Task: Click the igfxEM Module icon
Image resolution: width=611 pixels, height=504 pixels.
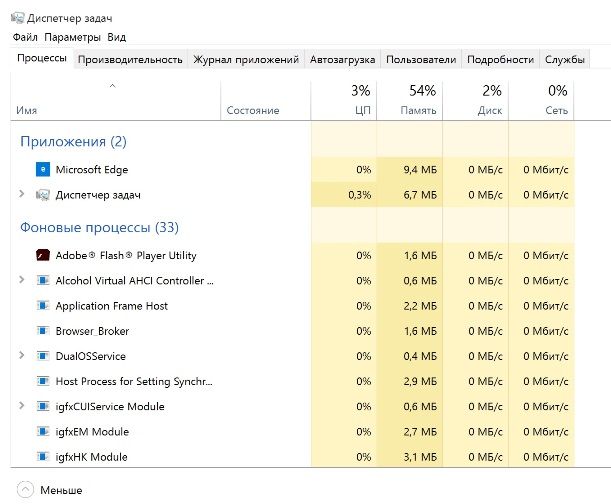Action: [43, 431]
